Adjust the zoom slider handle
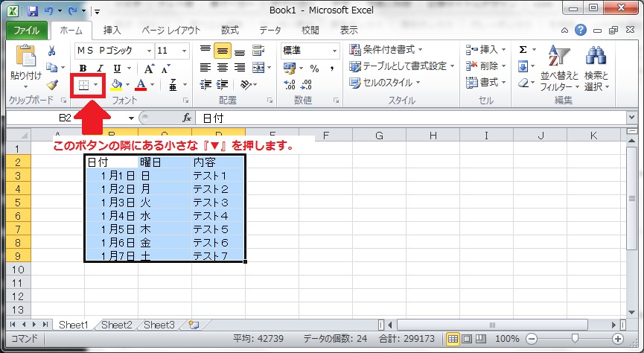Viewport: 644px width, 353px height. click(x=575, y=338)
